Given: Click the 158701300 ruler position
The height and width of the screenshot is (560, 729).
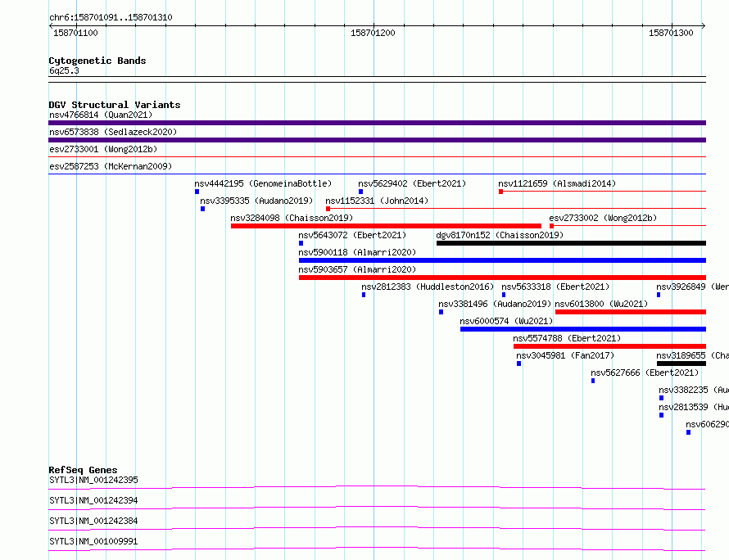Looking at the screenshot, I should pyautogui.click(x=671, y=33).
